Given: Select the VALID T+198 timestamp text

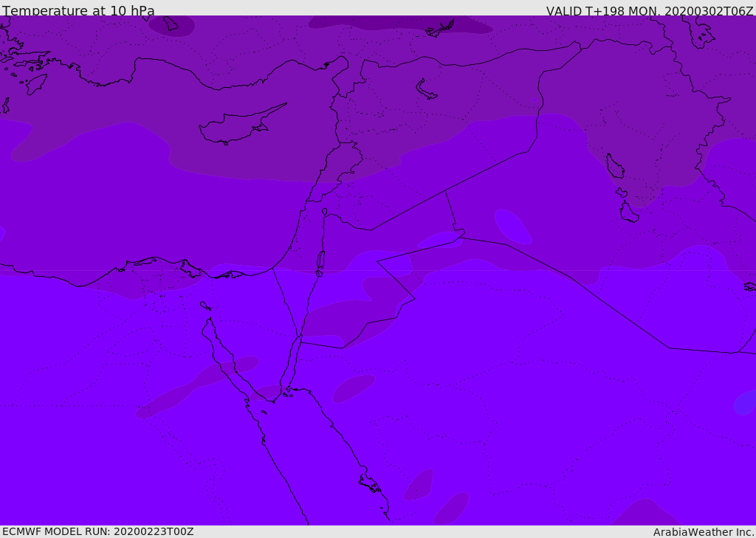Looking at the screenshot, I should tap(650, 11).
